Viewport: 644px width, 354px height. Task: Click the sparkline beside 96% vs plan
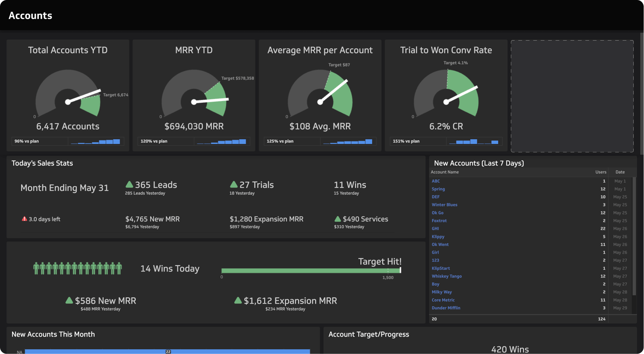pos(96,141)
